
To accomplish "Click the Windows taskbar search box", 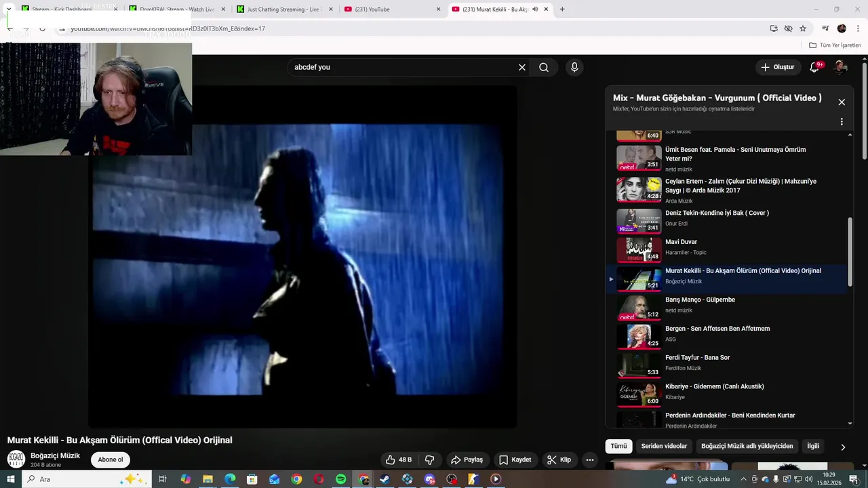I will click(x=87, y=479).
